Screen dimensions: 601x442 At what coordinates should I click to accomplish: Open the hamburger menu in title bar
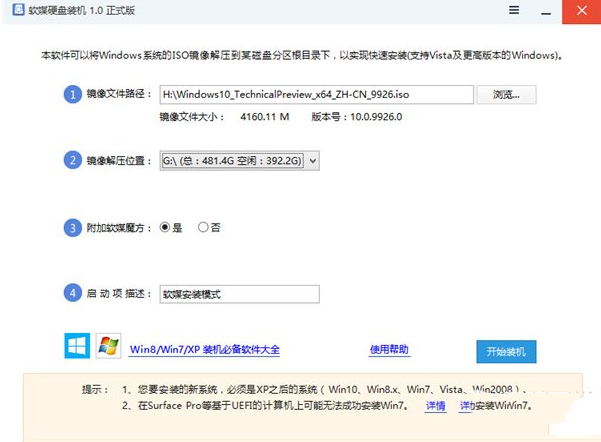[x=514, y=10]
